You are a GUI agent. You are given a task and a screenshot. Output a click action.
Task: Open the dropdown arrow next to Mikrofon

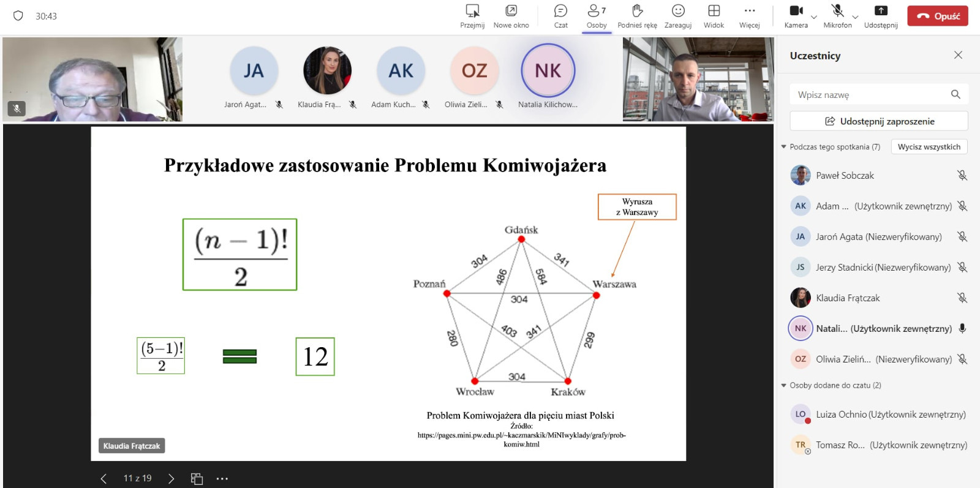(856, 17)
